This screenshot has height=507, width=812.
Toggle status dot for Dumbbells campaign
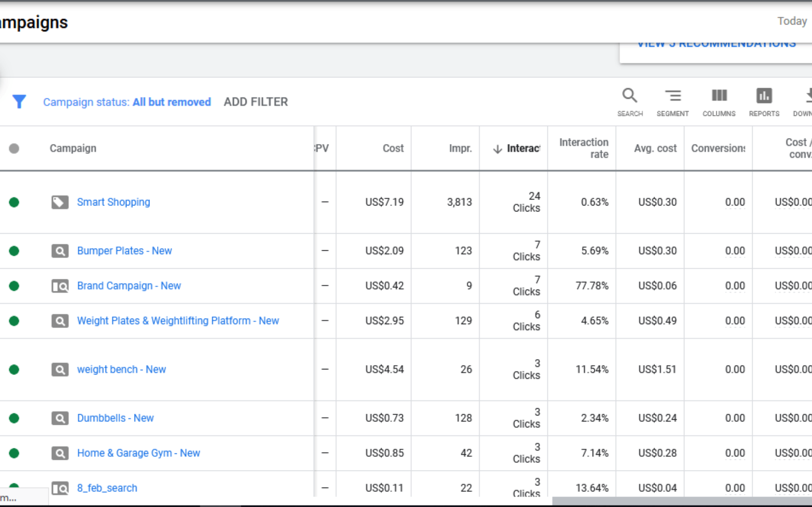point(14,418)
